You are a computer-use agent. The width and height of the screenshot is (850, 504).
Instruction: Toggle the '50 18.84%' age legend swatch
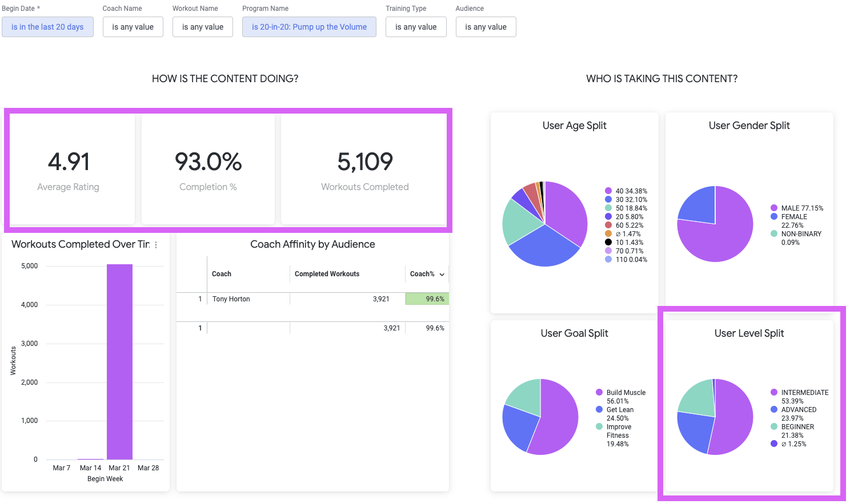coord(608,208)
